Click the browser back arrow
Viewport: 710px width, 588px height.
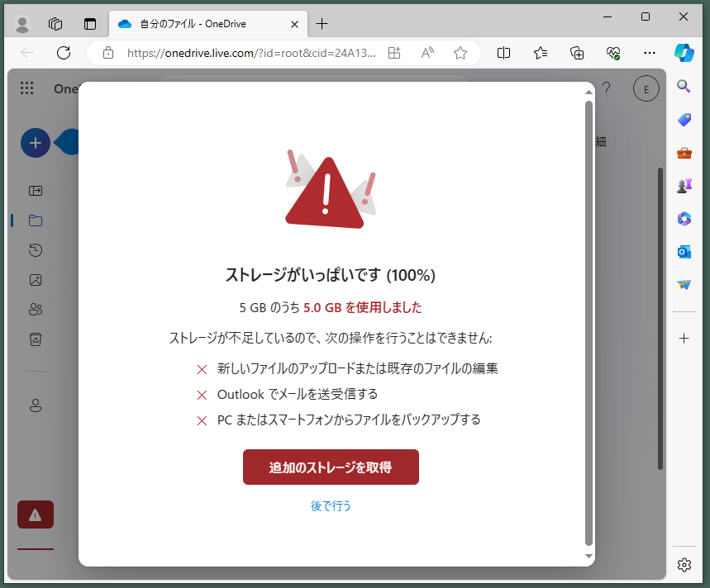click(x=27, y=53)
